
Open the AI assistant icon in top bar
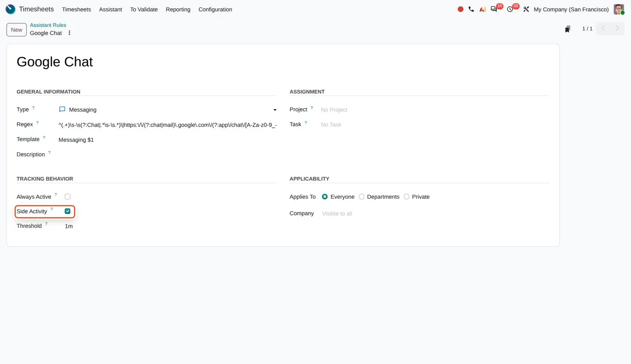click(x=482, y=9)
